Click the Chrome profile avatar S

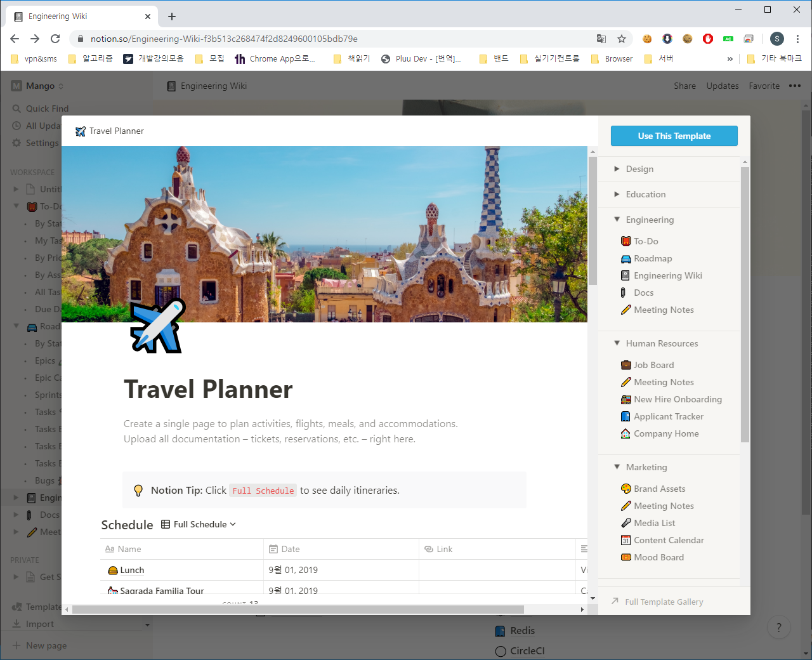pyautogui.click(x=777, y=39)
